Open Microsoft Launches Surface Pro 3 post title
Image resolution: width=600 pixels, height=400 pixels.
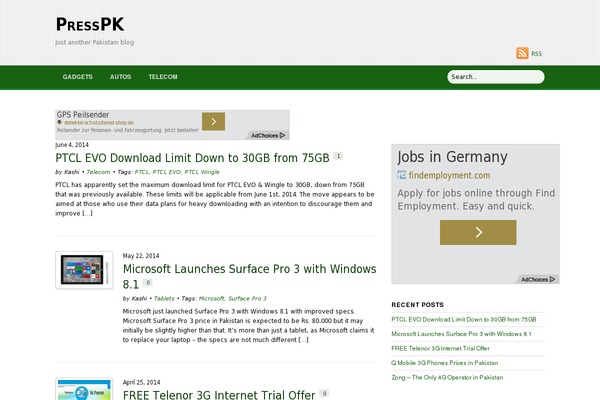[x=249, y=276]
